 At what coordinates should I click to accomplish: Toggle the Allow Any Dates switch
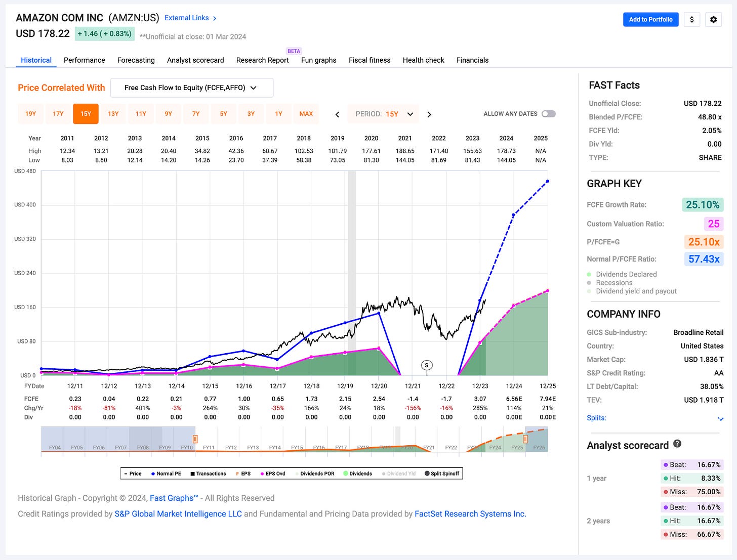coord(548,114)
